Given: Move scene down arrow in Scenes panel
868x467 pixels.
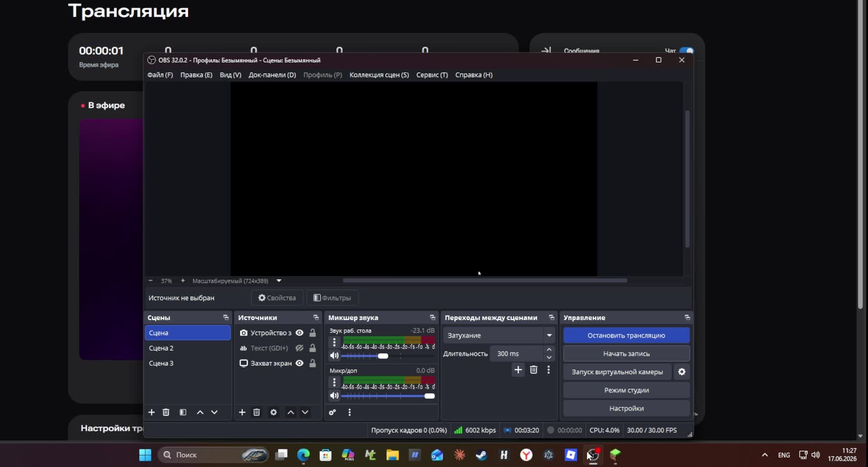Looking at the screenshot, I should tap(214, 412).
